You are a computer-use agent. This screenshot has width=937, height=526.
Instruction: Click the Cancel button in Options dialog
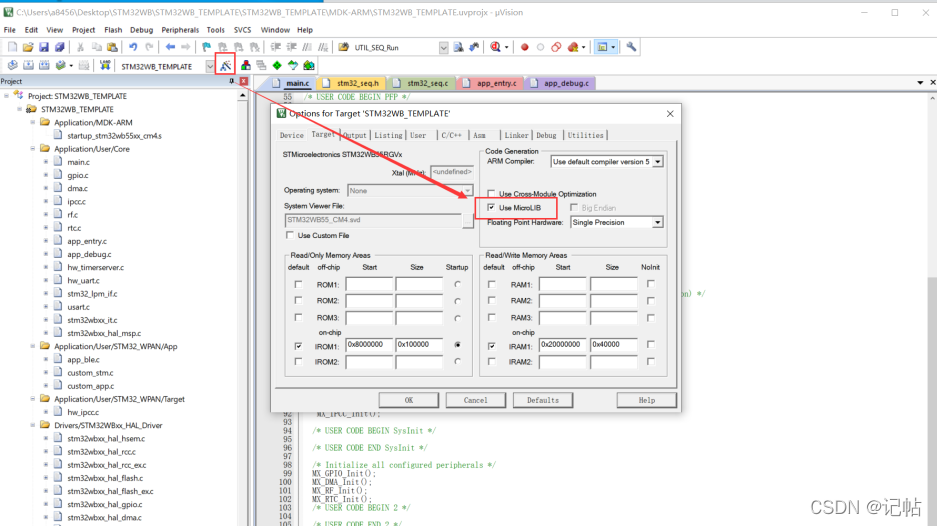[476, 400]
